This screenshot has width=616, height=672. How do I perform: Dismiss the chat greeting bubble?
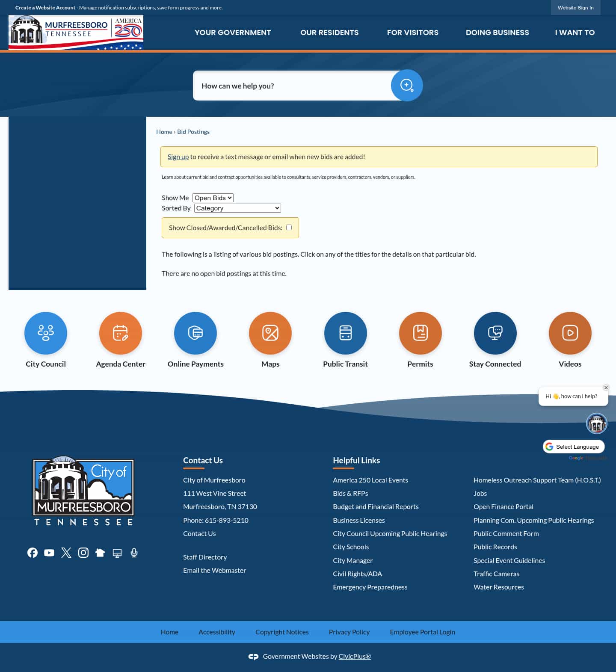[x=606, y=388]
